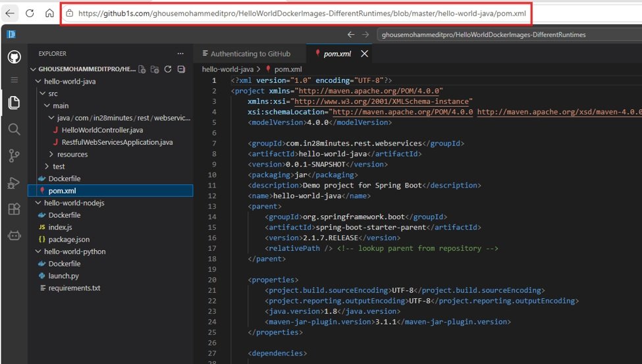Screen dimensions: 642x364
Task: Open the Search view magnifier icon
Action: pos(14,130)
